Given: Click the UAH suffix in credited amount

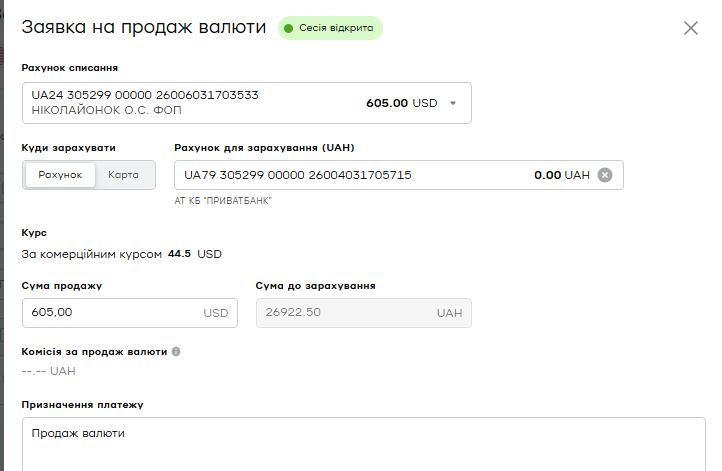Looking at the screenshot, I should 449,313.
